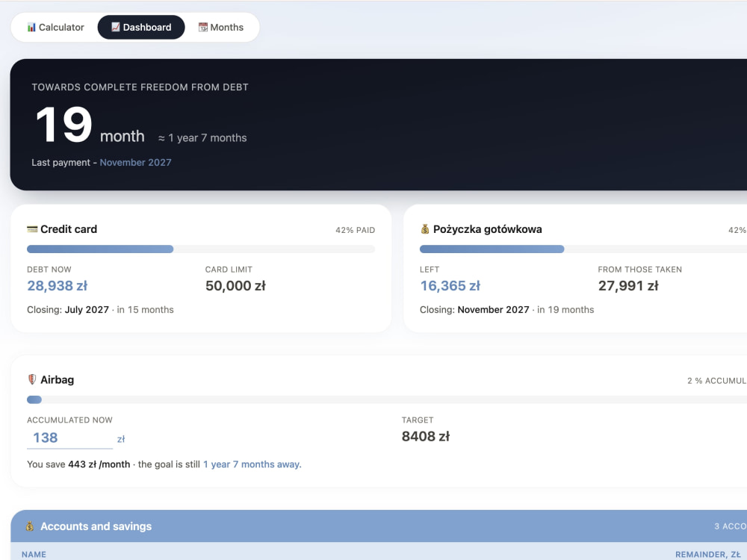Open the Calculator tab
This screenshot has width=747, height=560.
coord(55,27)
